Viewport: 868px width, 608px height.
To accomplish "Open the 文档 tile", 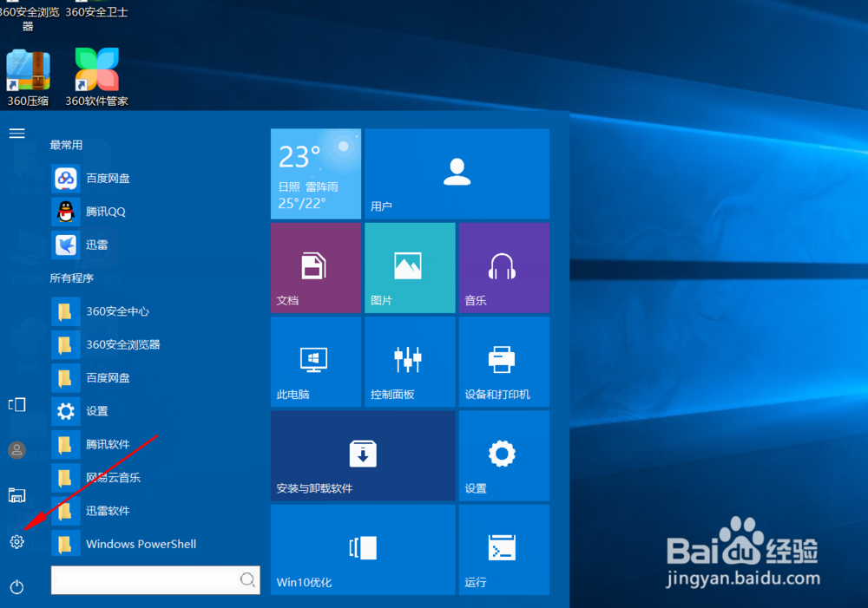I will tap(316, 268).
